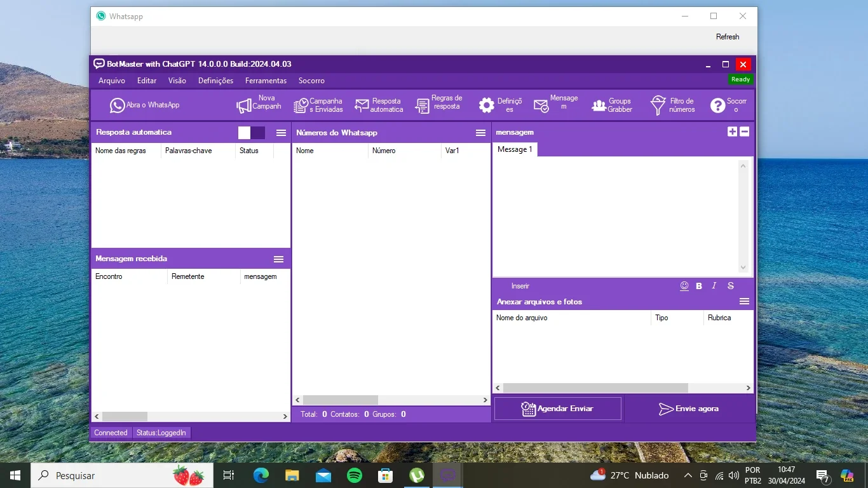Open Campanhas Enviadas in the toolbar

point(318,105)
